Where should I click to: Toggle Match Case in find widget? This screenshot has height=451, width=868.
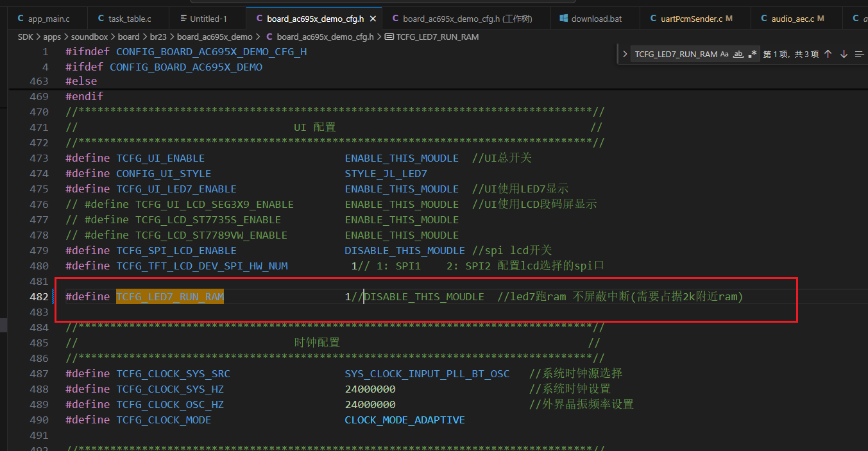(724, 55)
